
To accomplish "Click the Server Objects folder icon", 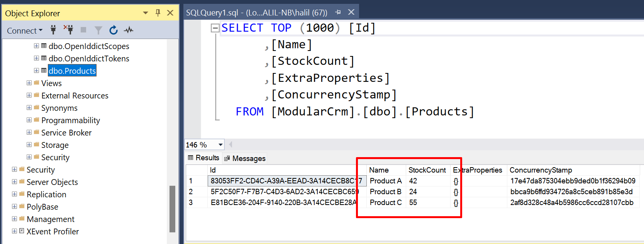I will coord(22,181).
